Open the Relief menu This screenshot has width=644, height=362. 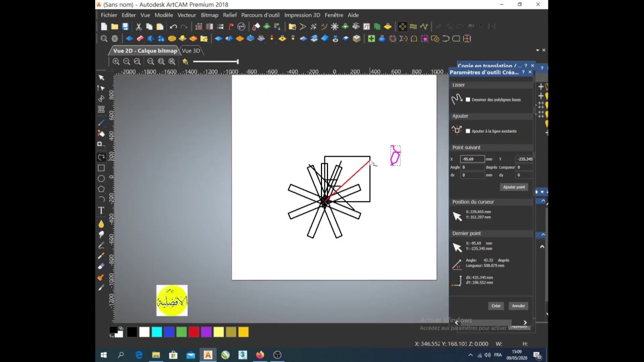pos(230,15)
